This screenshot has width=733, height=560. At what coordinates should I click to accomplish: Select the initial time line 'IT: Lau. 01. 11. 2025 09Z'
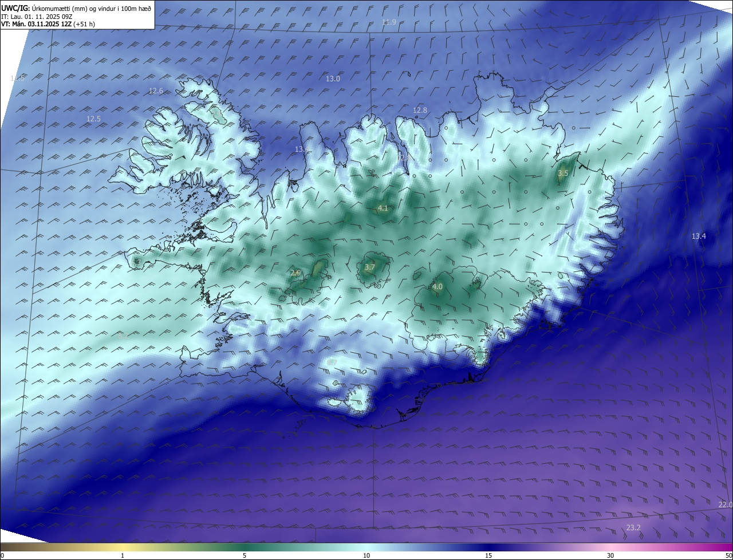(x=37, y=17)
